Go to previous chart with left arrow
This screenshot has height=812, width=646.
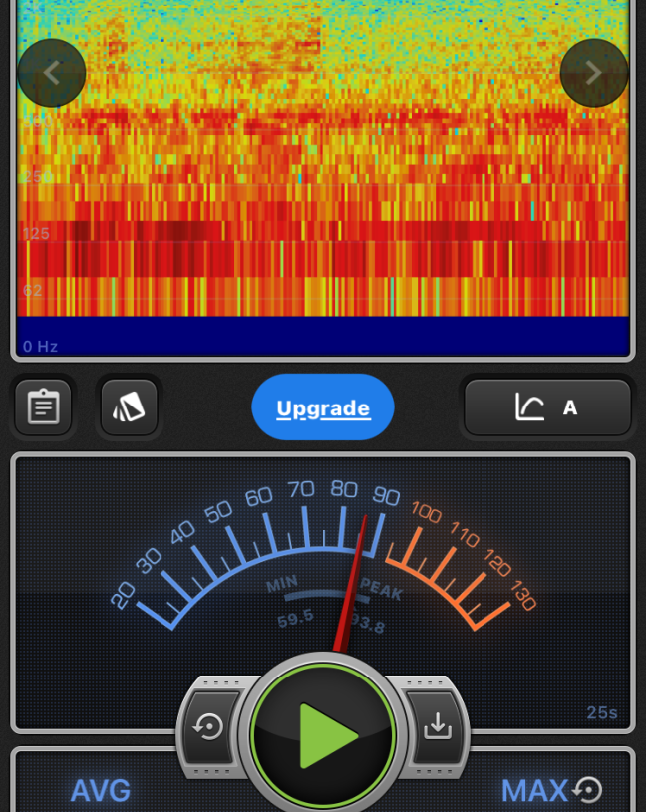[52, 73]
